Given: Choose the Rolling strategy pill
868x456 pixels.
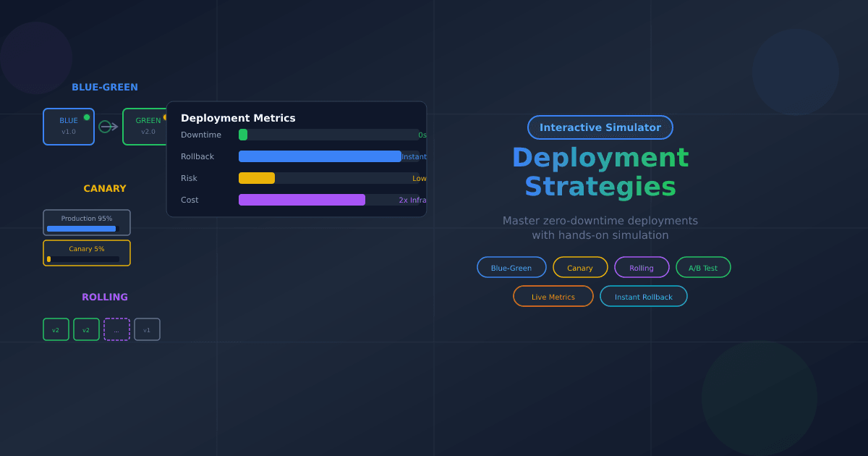Looking at the screenshot, I should 642,267.
